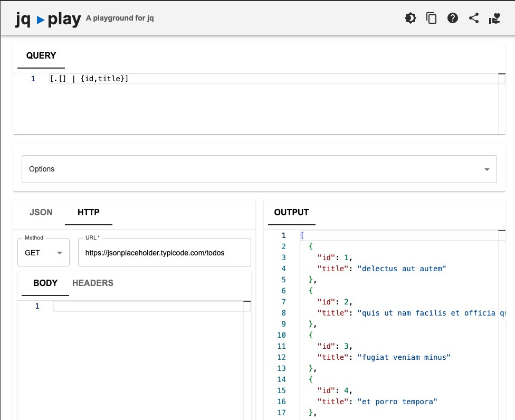
Task: Click the "jq play" title text
Action: click(49, 20)
